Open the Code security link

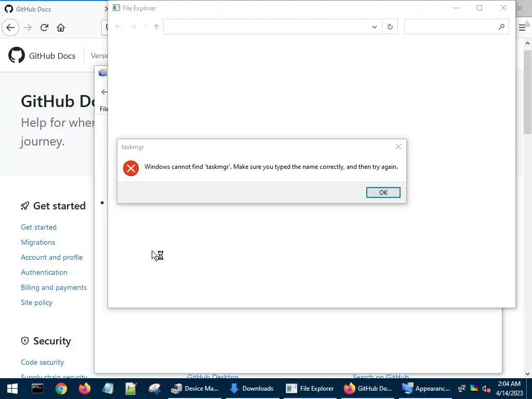tap(43, 362)
